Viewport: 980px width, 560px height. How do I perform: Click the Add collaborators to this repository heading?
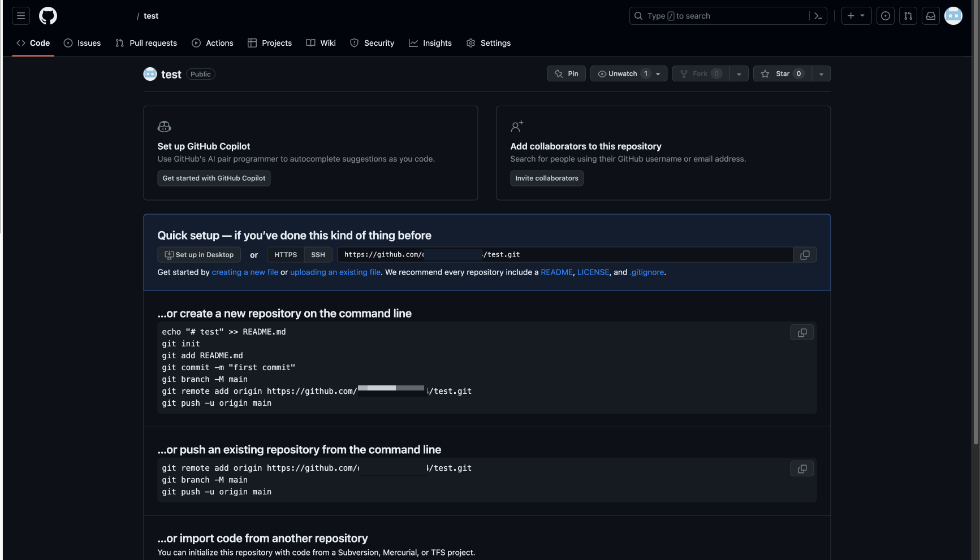(586, 146)
